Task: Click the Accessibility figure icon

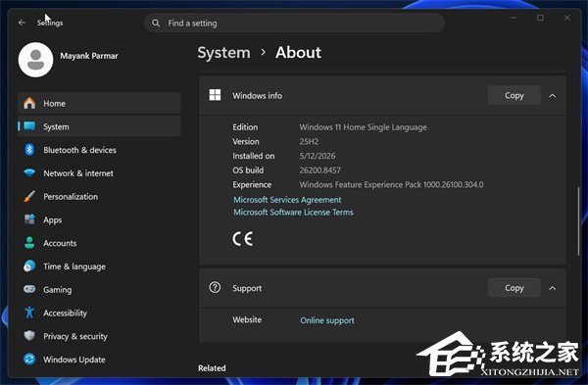Action: pos(29,313)
